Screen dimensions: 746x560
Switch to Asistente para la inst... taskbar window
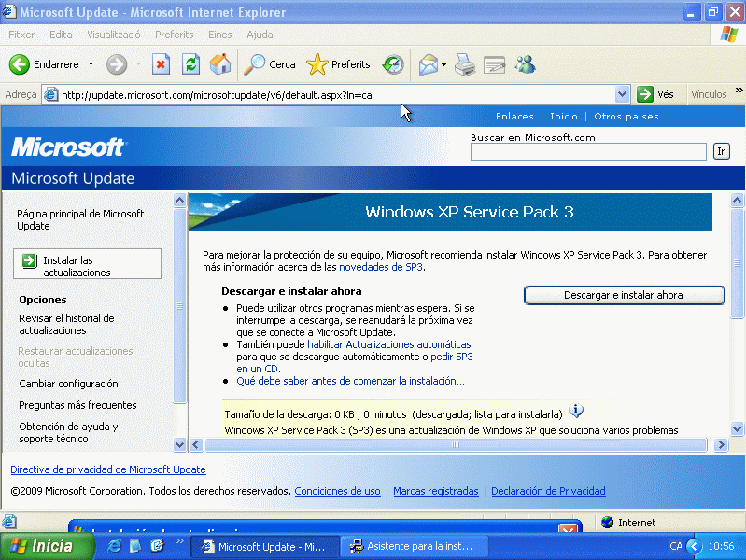point(411,547)
